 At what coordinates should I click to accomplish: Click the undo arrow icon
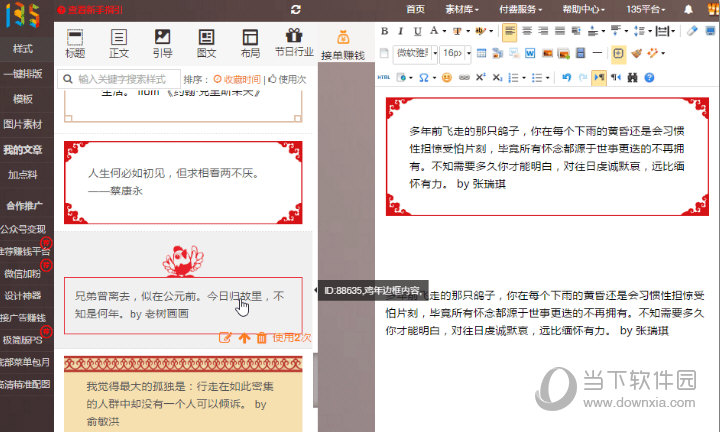566,77
